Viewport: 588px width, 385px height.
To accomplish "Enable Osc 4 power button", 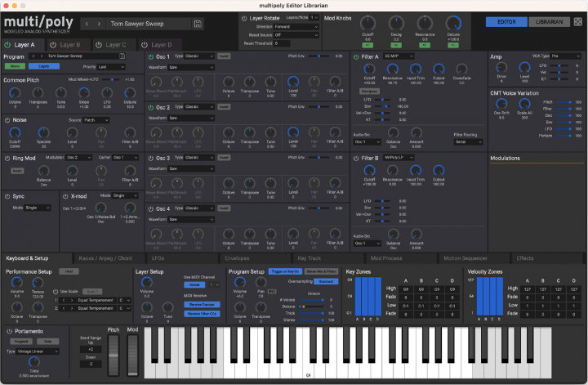I will point(151,208).
